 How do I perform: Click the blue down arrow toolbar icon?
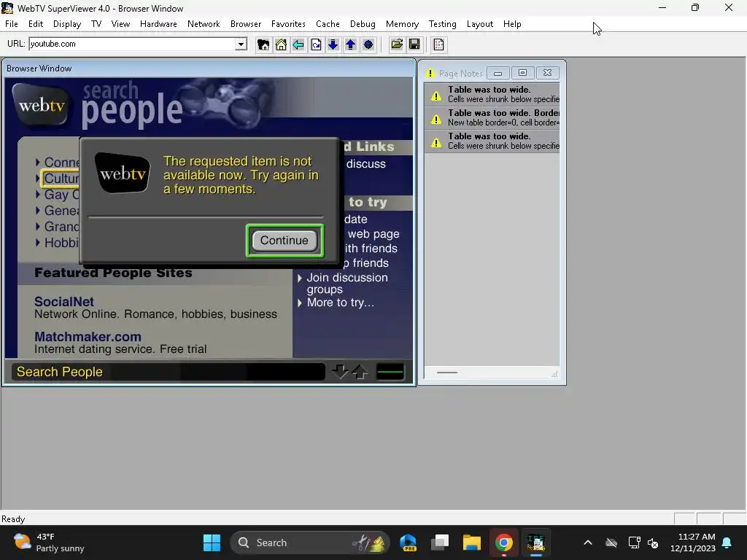333,44
